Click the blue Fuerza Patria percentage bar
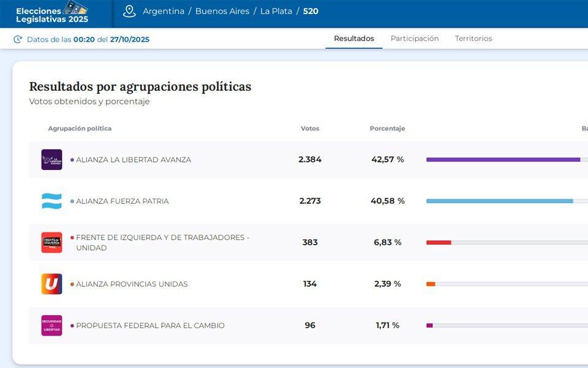 pyautogui.click(x=499, y=201)
